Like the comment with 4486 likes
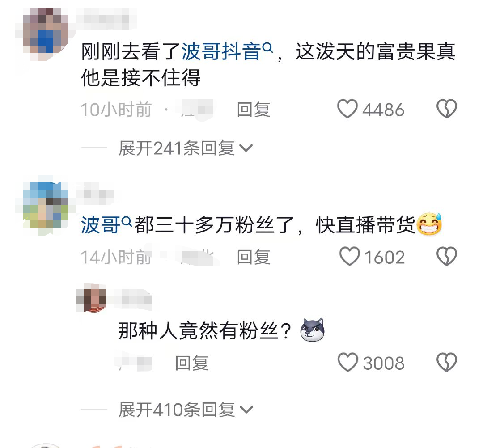 (347, 109)
